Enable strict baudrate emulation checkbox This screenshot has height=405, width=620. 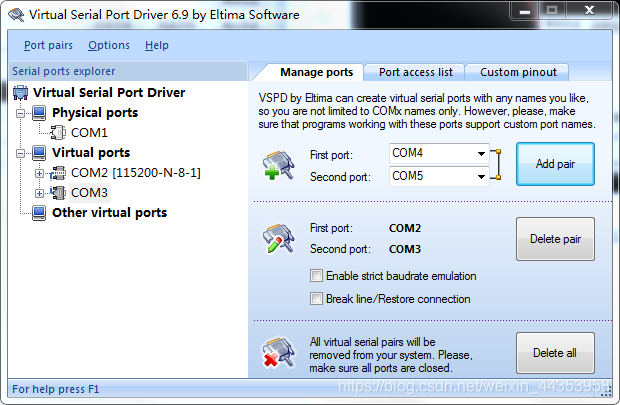pyautogui.click(x=316, y=276)
